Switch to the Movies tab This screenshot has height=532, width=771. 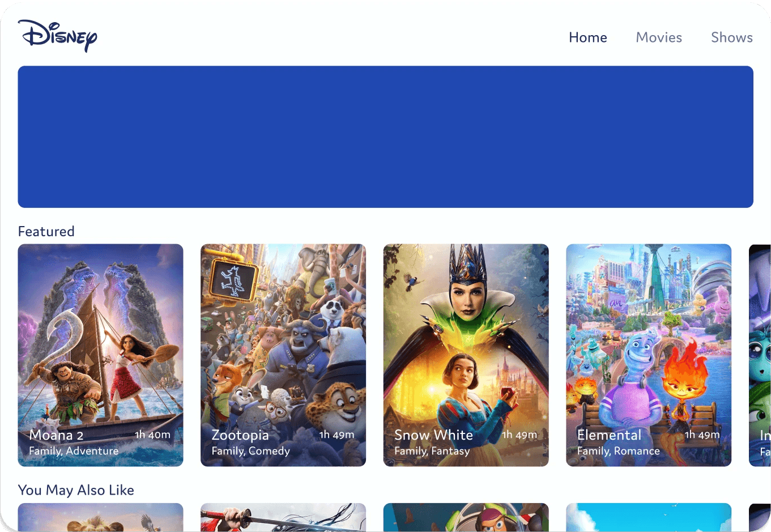(659, 37)
